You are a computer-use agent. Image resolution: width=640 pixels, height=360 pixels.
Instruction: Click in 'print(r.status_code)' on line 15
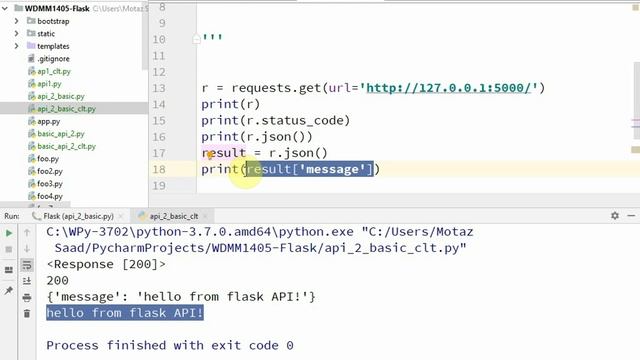tap(276, 120)
